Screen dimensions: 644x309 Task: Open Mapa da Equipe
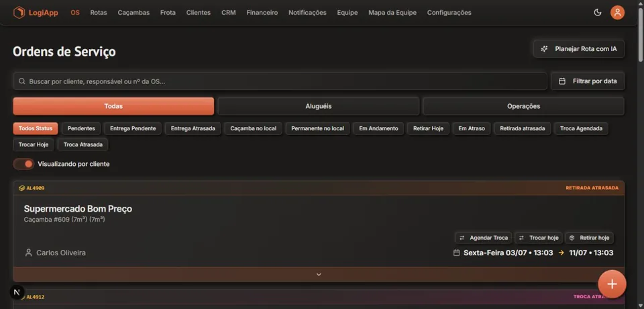(x=392, y=12)
